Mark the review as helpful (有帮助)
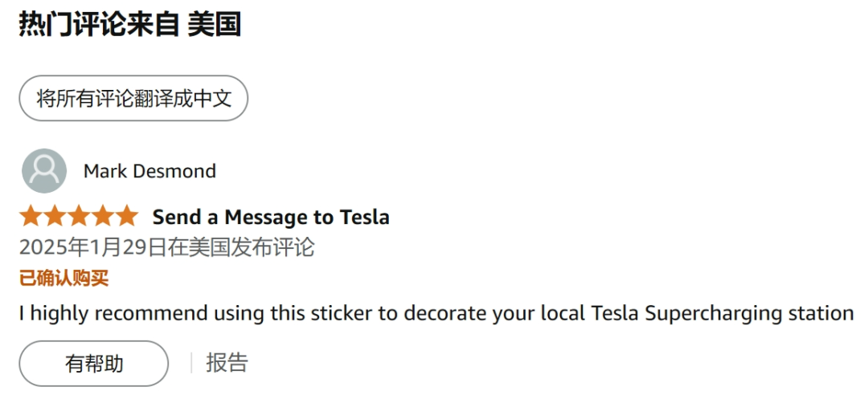 (94, 364)
